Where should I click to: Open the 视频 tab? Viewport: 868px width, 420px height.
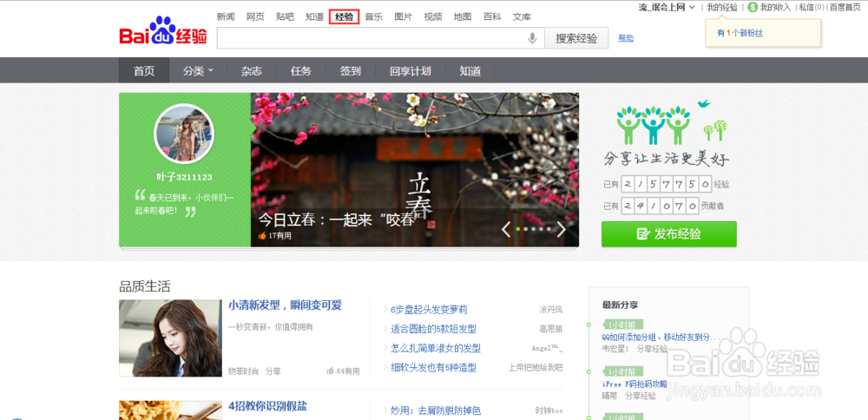(433, 16)
